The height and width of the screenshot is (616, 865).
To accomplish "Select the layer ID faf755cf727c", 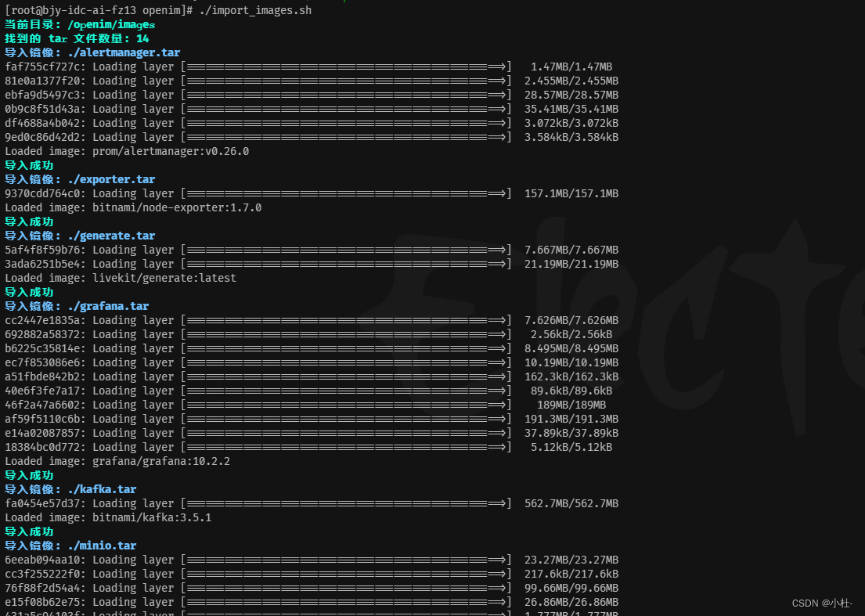I will [x=40, y=67].
